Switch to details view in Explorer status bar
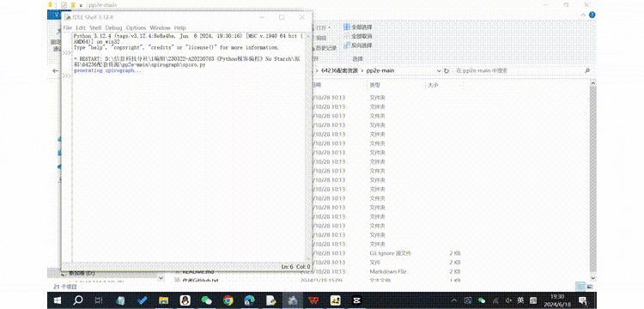The image size is (644, 309). [x=580, y=286]
